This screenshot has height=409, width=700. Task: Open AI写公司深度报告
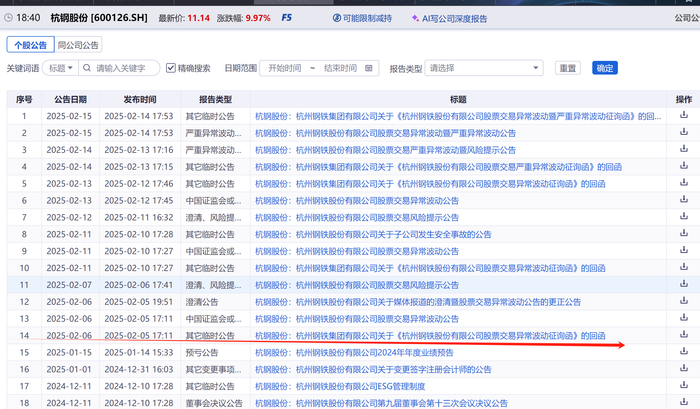pos(449,19)
